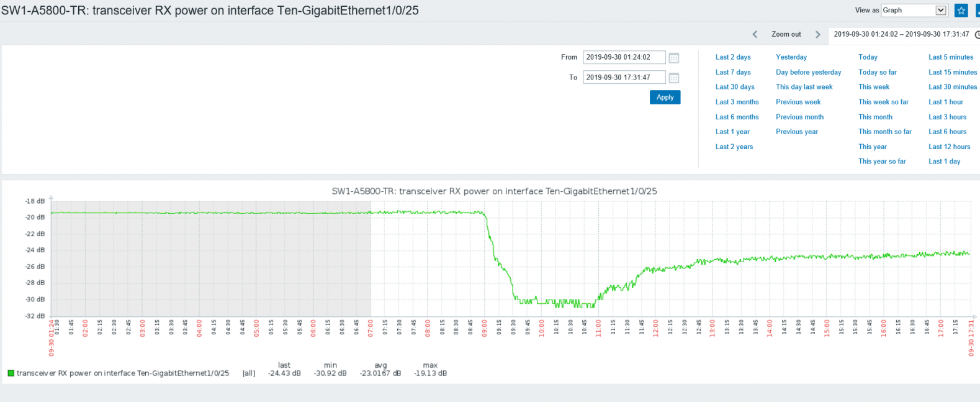The image size is (980, 402).
Task: Select Previous year range
Action: pyautogui.click(x=797, y=132)
